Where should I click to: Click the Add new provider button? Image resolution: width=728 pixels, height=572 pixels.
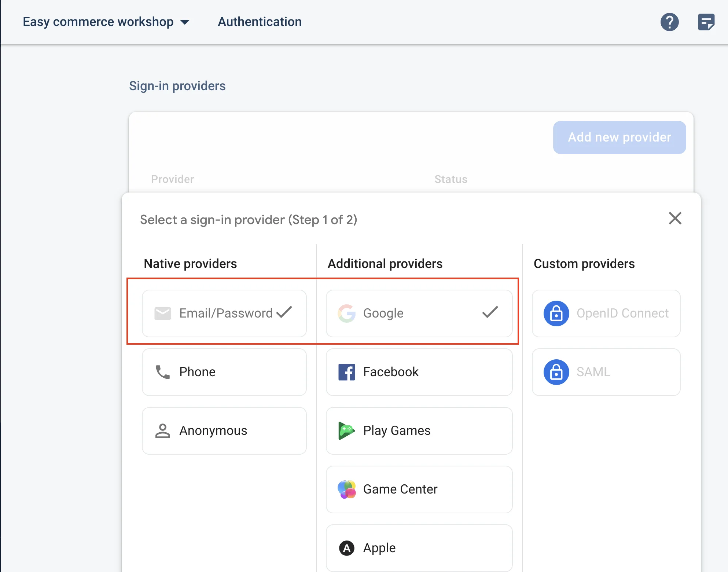click(x=619, y=137)
